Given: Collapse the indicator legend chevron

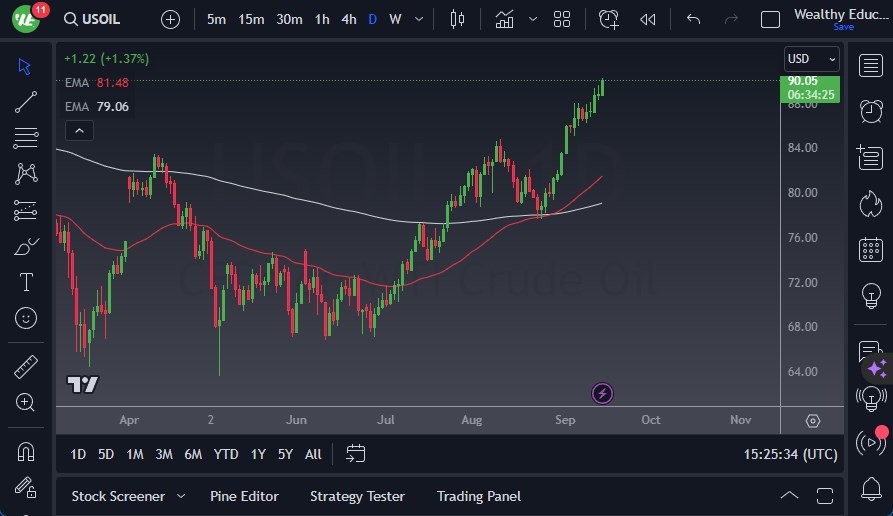Looking at the screenshot, I should [79, 130].
